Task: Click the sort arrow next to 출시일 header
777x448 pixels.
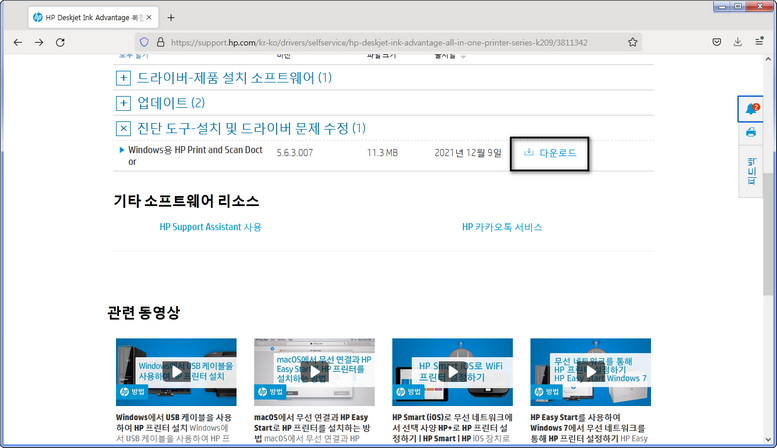Action: click(x=463, y=57)
